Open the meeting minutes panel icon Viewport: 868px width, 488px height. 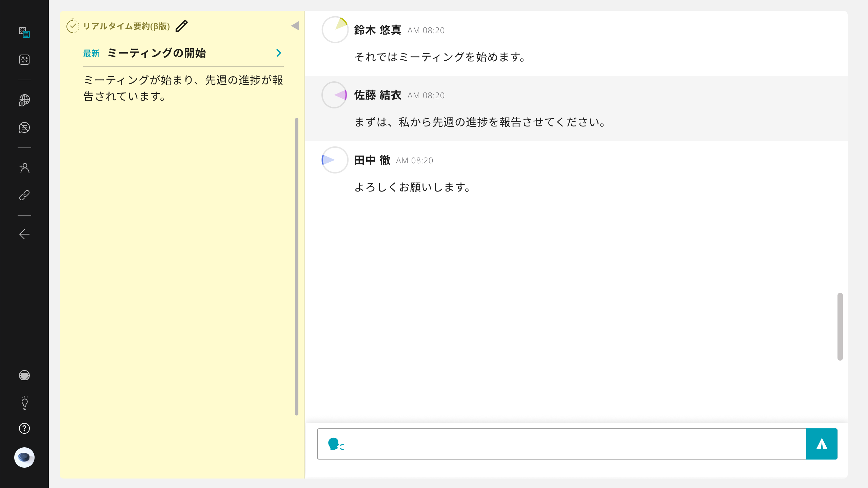point(24,33)
